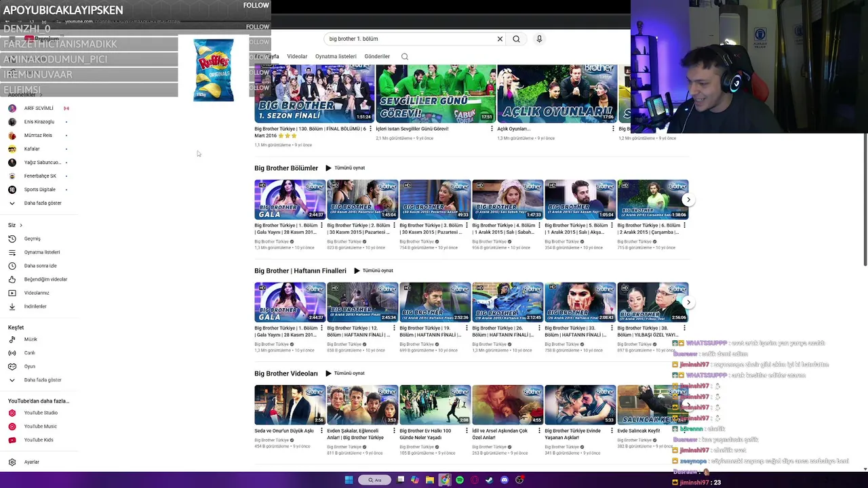Viewport: 868px width, 488px height.
Task: Open options menu for Sevgililer Günü video
Action: (492, 129)
